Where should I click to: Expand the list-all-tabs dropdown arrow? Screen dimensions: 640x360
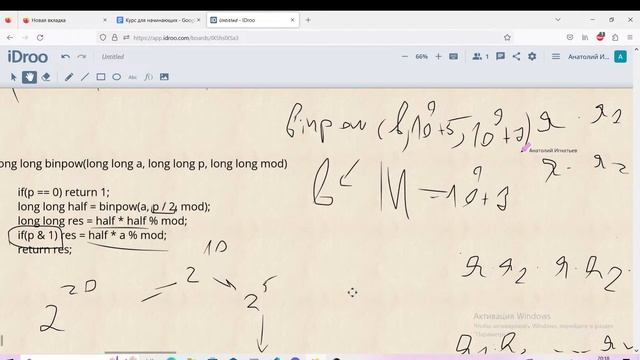(558, 20)
